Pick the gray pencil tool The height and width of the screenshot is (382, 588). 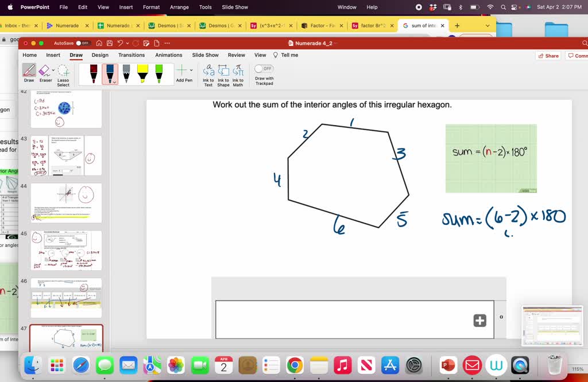(126, 73)
